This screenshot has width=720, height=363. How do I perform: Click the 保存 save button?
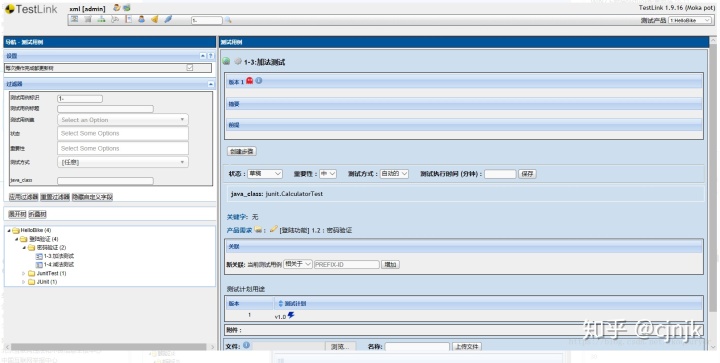(528, 174)
